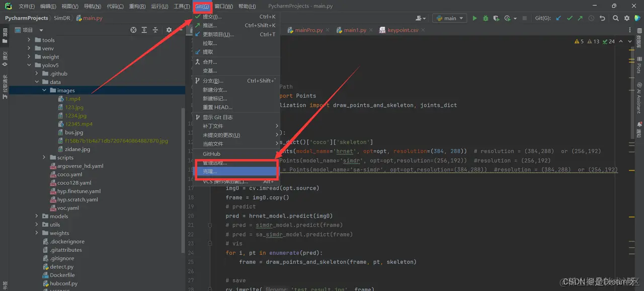Open the AI Assistant side panel
This screenshot has width=644, height=291.
639,98
